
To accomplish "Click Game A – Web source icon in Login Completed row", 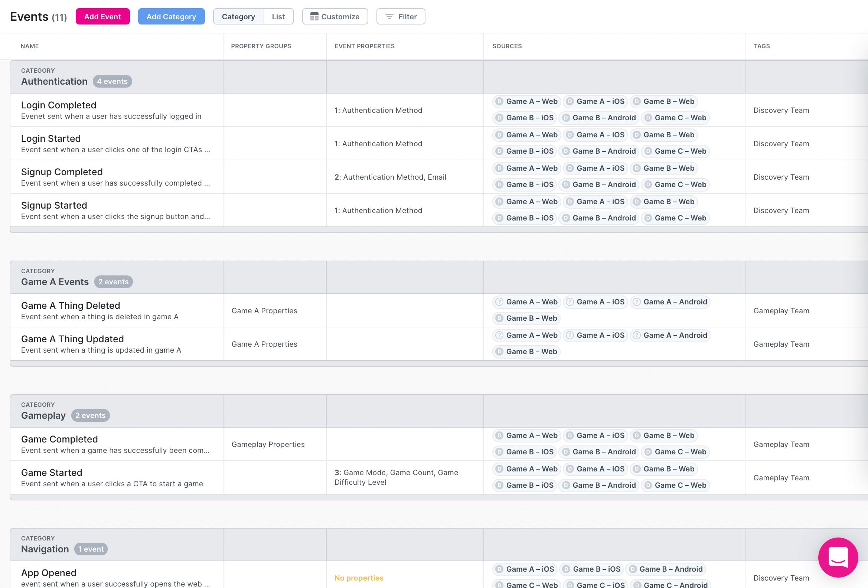I will click(x=499, y=102).
